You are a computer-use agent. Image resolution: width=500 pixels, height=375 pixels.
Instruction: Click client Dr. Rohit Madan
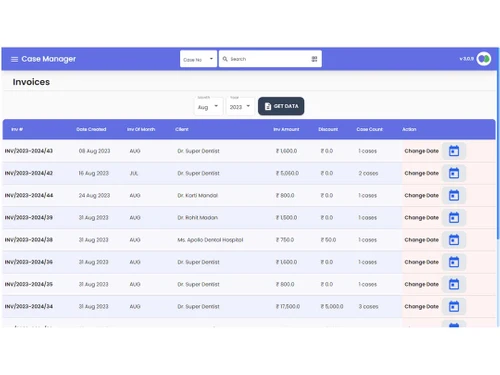point(197,218)
